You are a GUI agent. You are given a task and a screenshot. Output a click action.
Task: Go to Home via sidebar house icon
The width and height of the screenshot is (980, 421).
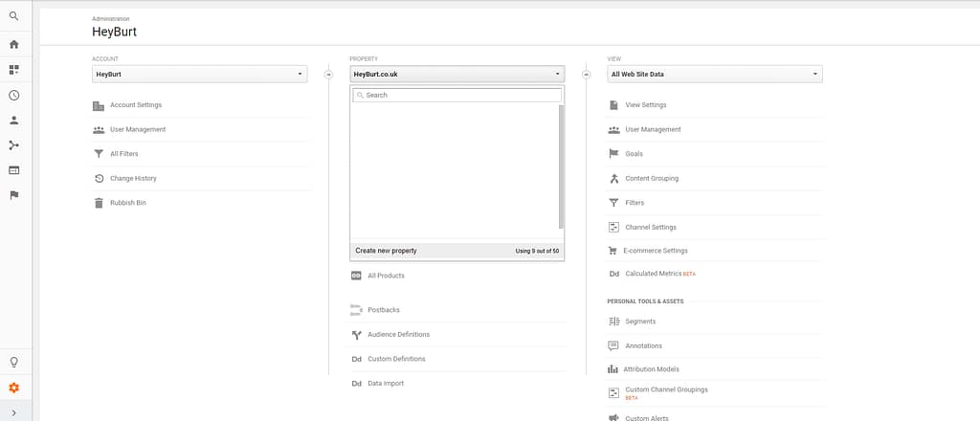tap(13, 44)
